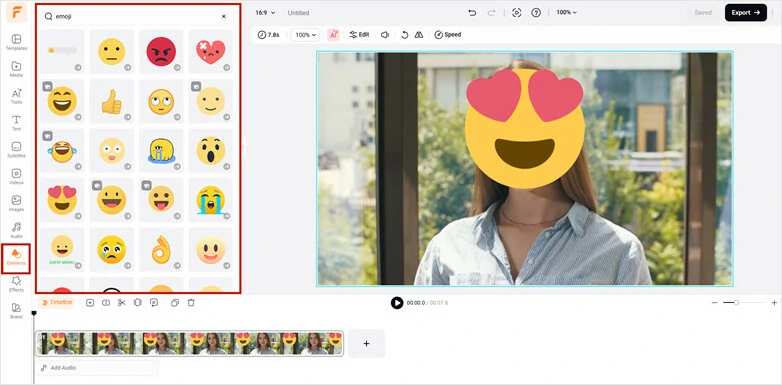Undo the last action
Viewport: 782px width, 385px height.
click(x=472, y=13)
